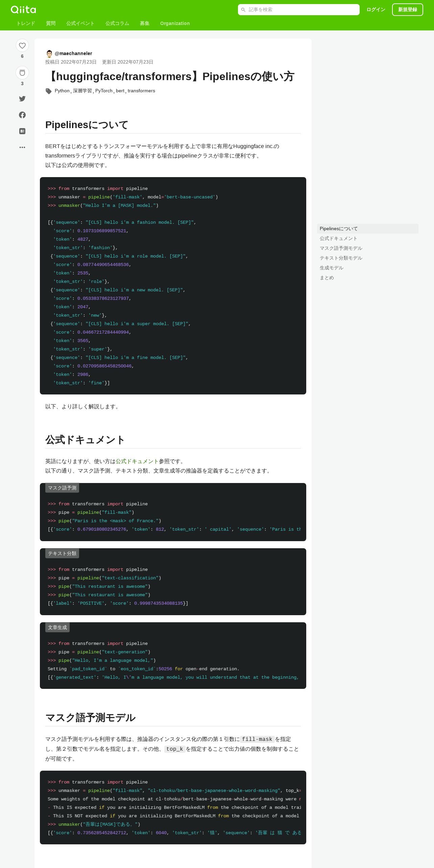The width and height of the screenshot is (434, 868).
Task: Click the bert tag
Action: 120,91
